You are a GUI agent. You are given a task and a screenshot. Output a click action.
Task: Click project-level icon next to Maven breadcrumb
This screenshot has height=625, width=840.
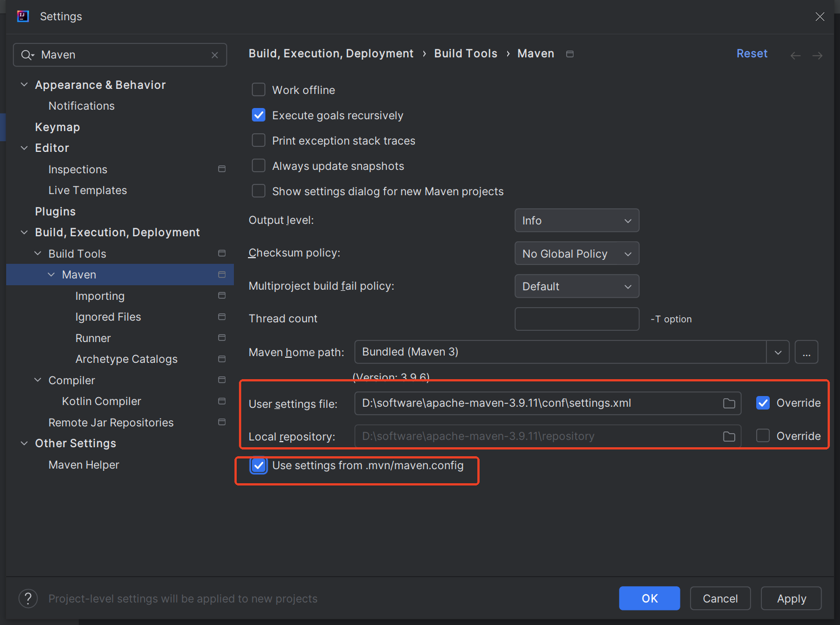[x=570, y=54]
